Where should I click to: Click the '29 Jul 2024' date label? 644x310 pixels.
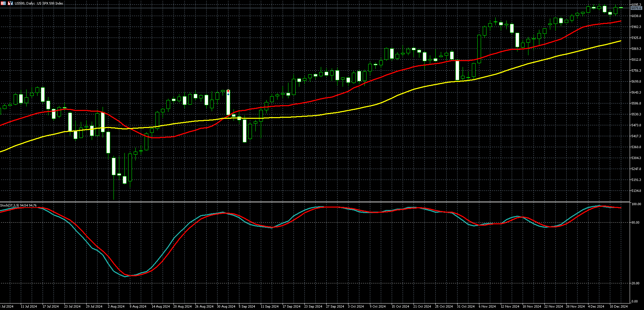pos(94,307)
